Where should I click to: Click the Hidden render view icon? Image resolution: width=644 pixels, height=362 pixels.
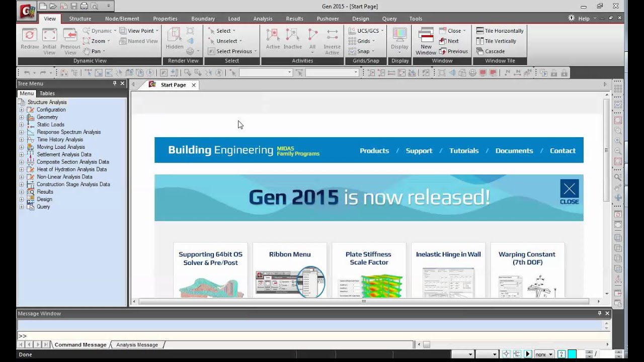tap(175, 39)
